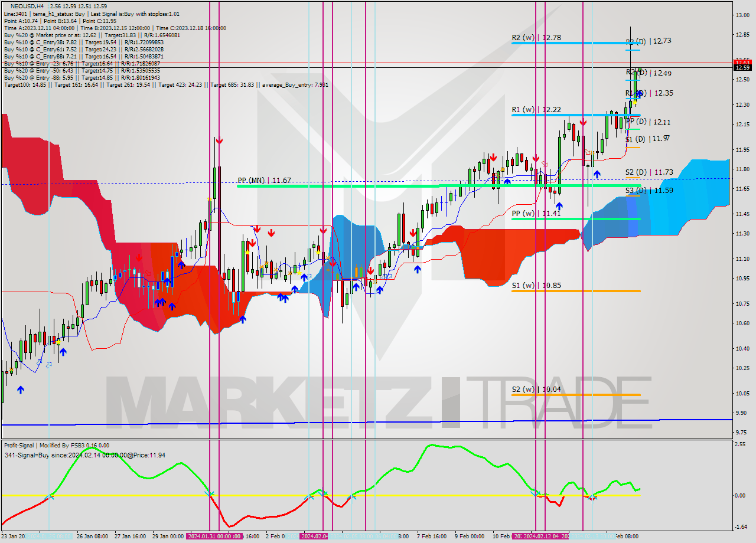The width and height of the screenshot is (756, 543).
Task: Click the 10.05 price axis value
Action: click(x=742, y=393)
